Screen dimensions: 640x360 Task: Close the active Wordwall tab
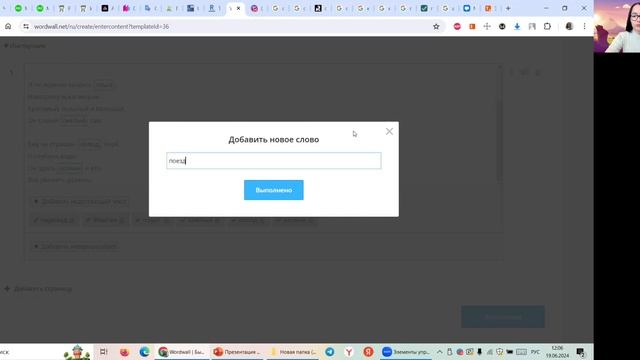pos(238,8)
